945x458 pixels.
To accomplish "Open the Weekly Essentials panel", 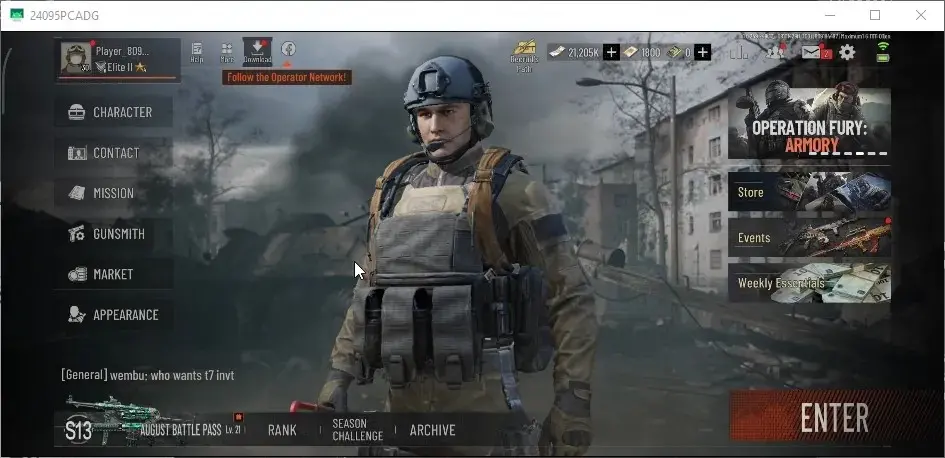I will tap(809, 283).
